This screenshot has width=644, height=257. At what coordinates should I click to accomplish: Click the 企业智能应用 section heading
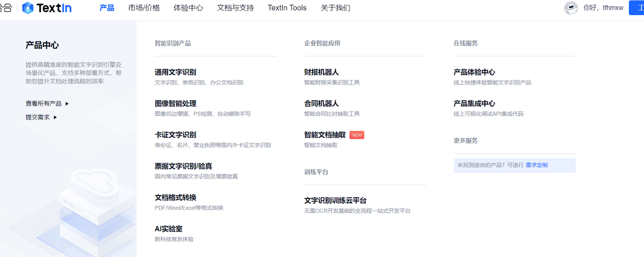coord(322,43)
